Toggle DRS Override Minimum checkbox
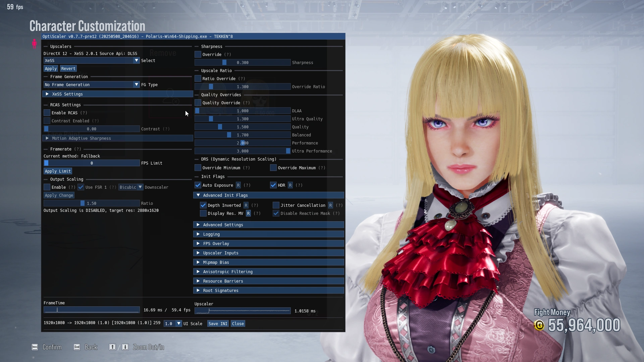The width and height of the screenshot is (644, 362). pos(198,168)
